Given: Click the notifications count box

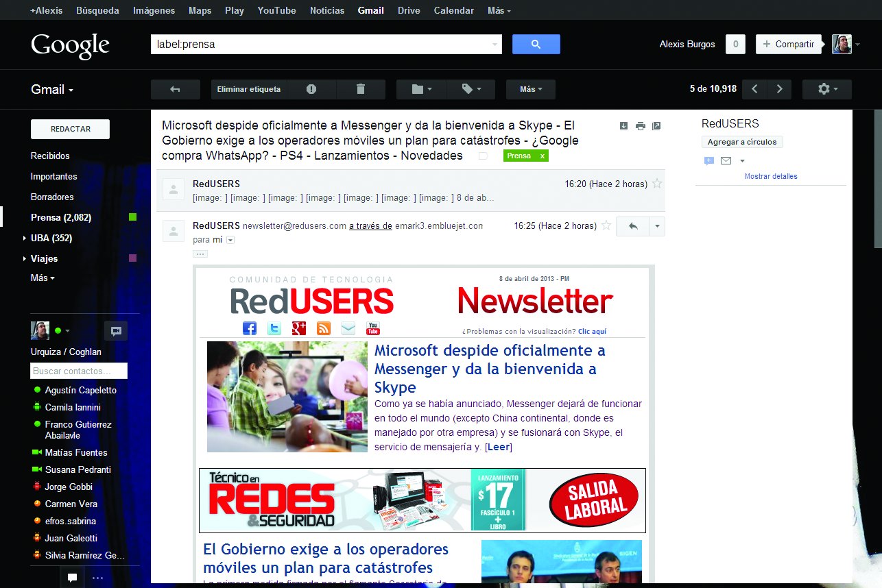Looking at the screenshot, I should point(736,45).
